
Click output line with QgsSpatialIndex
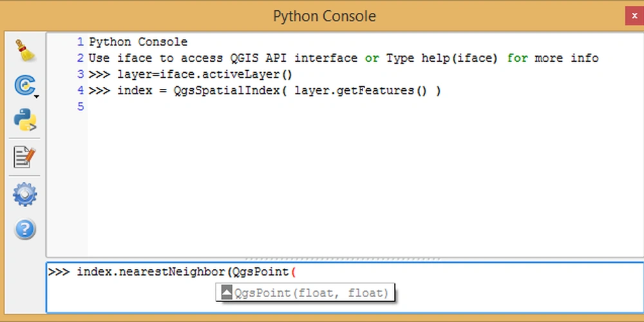265,91
